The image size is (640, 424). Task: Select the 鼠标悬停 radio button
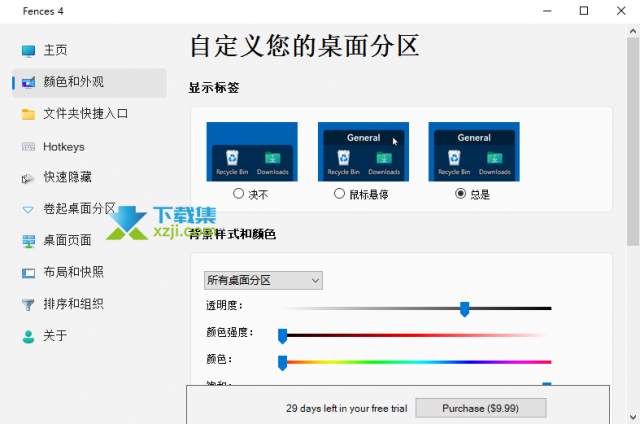pos(339,193)
